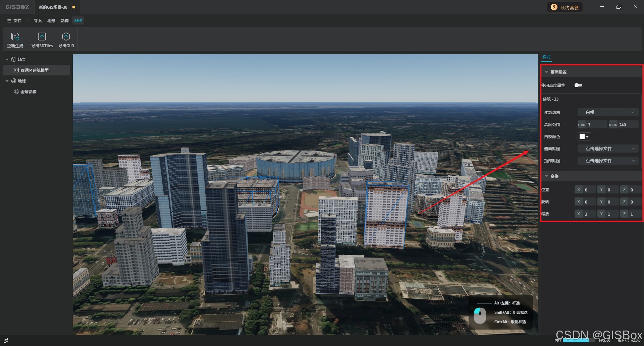Viewport: 644px width, 346px height.
Task: Click the 旋转 X input field
Action: pyautogui.click(x=585, y=202)
